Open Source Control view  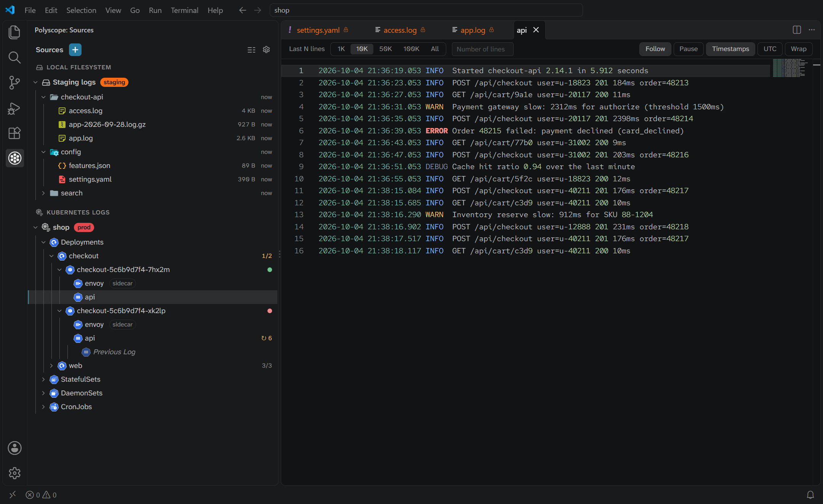(x=14, y=83)
